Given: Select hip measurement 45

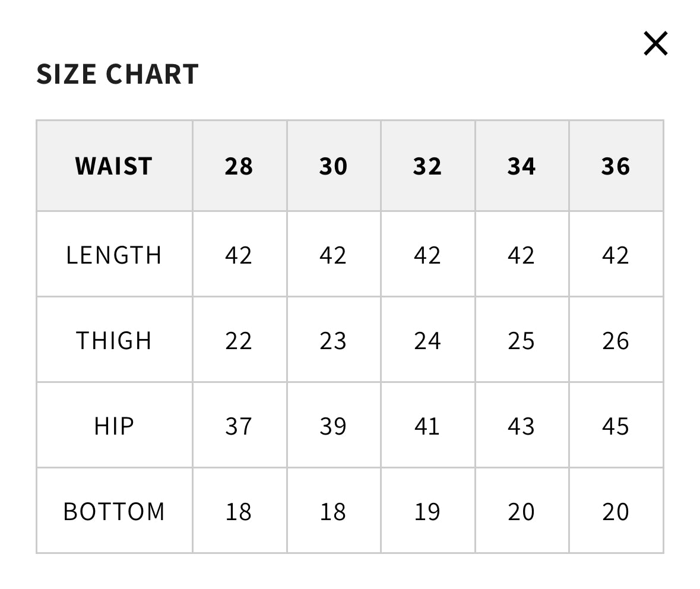Looking at the screenshot, I should pyautogui.click(x=616, y=426).
